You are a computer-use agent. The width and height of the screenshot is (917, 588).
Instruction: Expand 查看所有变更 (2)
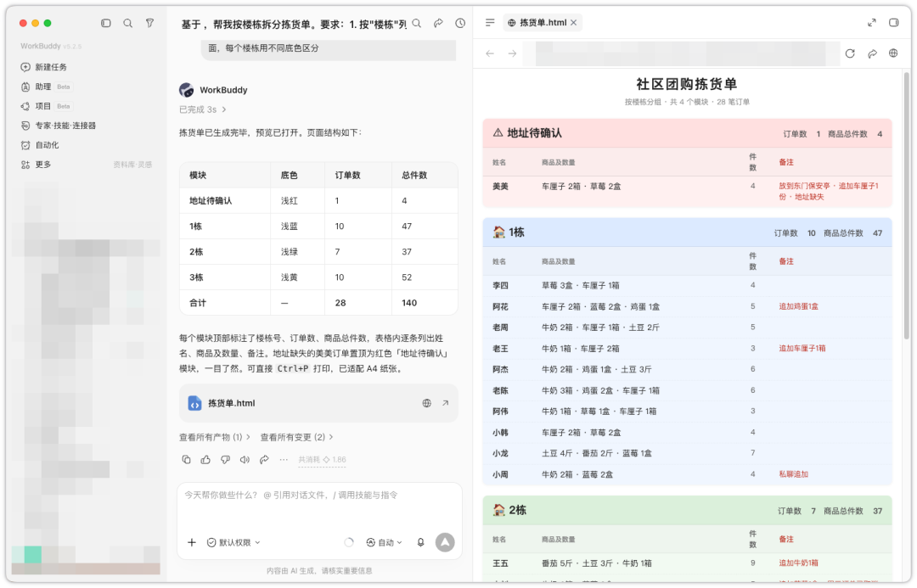296,437
